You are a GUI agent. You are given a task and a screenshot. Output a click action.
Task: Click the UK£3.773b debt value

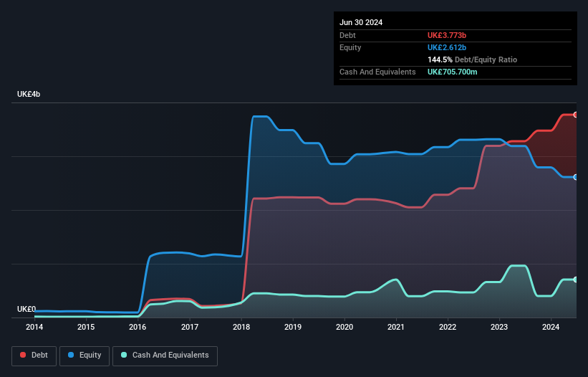(x=447, y=35)
